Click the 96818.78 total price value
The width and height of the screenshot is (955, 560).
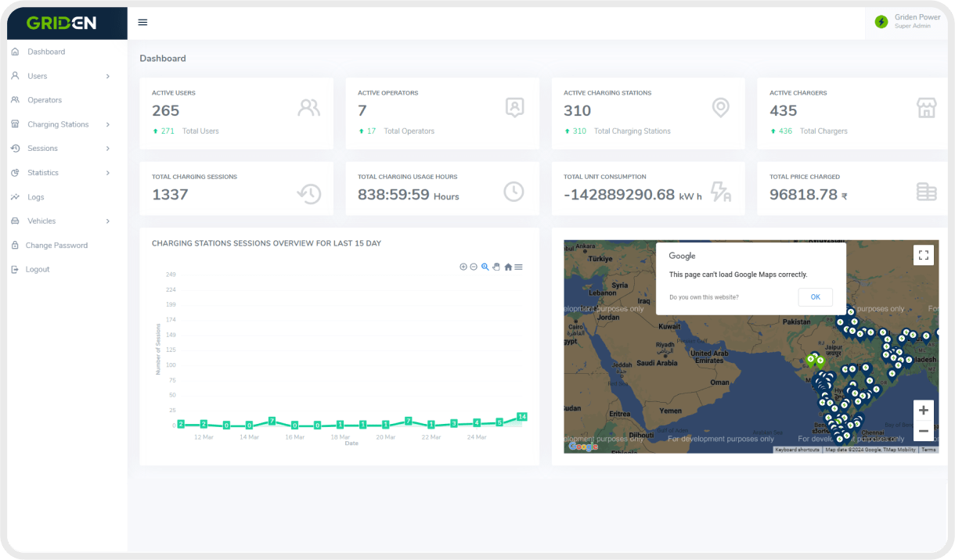pyautogui.click(x=803, y=195)
